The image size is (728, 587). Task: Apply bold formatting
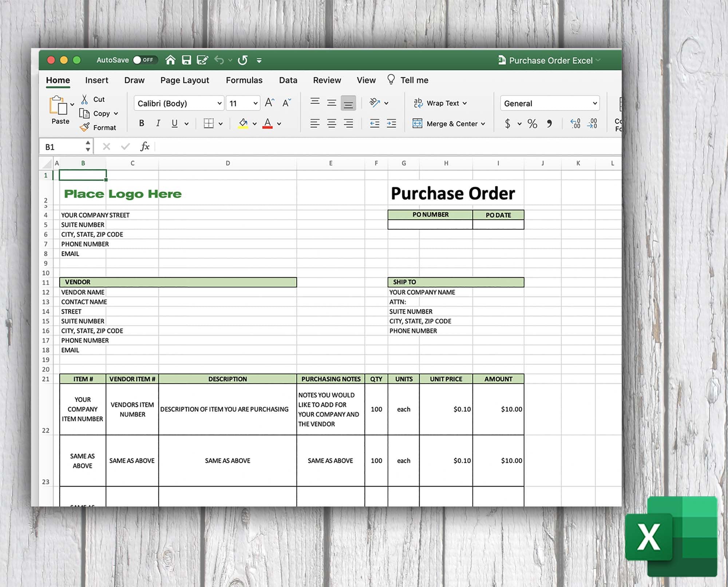[x=142, y=123]
